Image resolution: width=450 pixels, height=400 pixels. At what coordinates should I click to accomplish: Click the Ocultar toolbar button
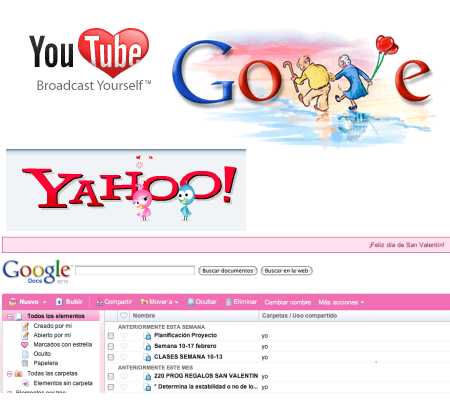coord(202,302)
